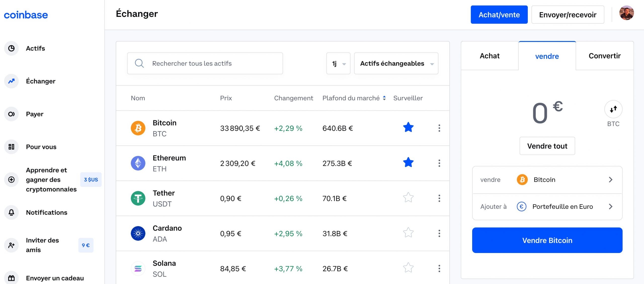Click the Cardano coin icon in table
The height and width of the screenshot is (284, 644).
[x=138, y=233]
